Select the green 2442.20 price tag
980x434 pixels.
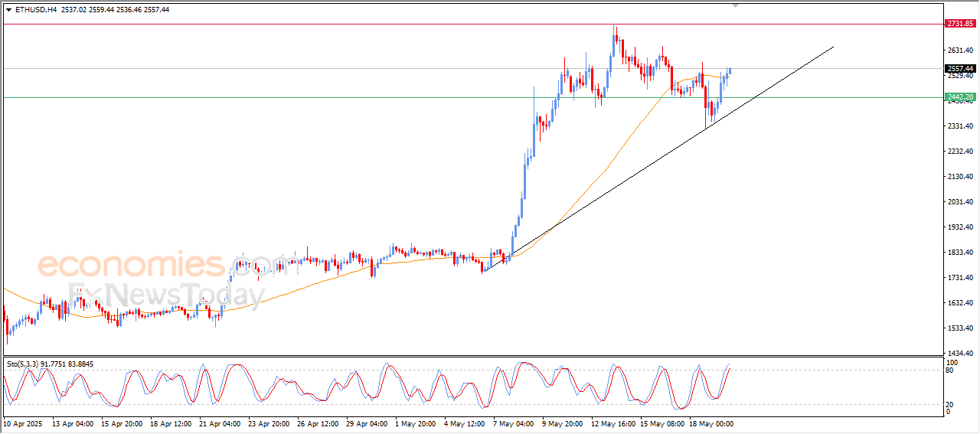[959, 97]
